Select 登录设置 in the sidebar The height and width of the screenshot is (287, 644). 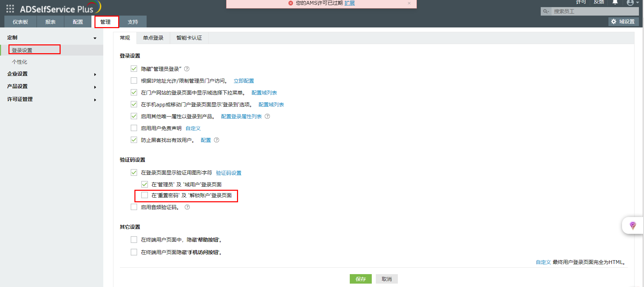tap(22, 50)
